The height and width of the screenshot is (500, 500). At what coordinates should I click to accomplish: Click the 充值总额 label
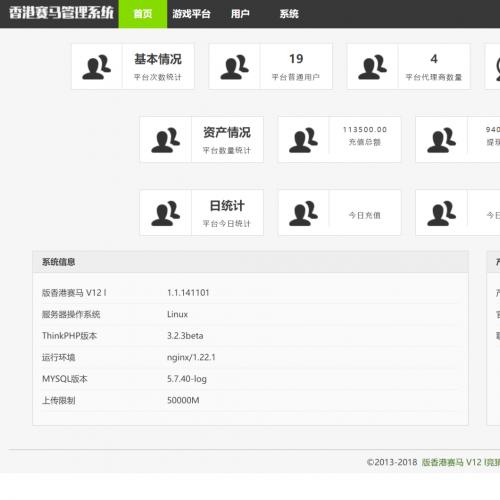click(x=365, y=142)
